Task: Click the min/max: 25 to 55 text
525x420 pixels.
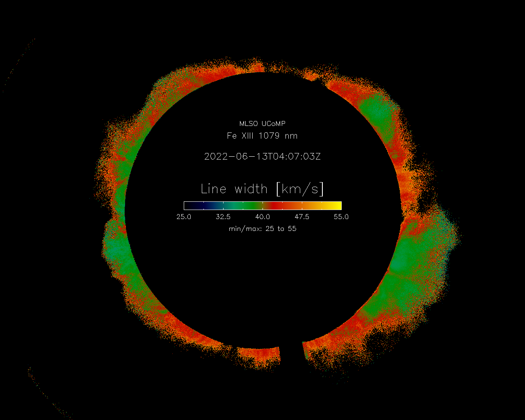Action: pos(262,229)
